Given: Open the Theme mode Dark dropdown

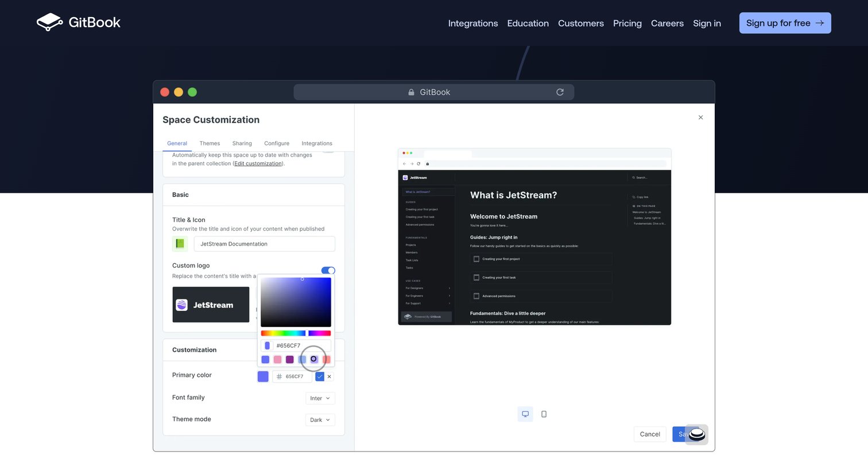Looking at the screenshot, I should 320,420.
